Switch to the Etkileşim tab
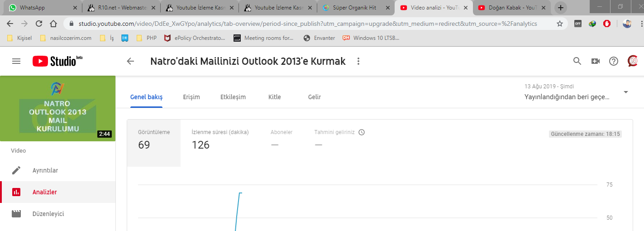Screen dimensions: 644x231 [x=233, y=97]
